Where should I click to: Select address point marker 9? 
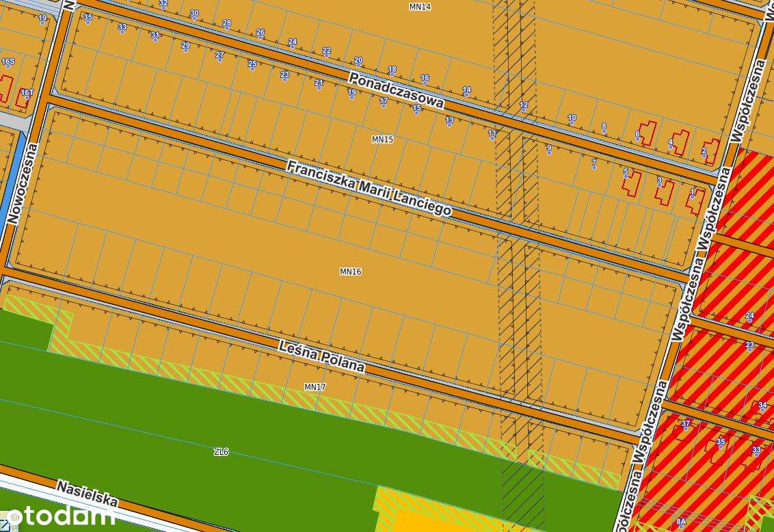[x=549, y=149]
